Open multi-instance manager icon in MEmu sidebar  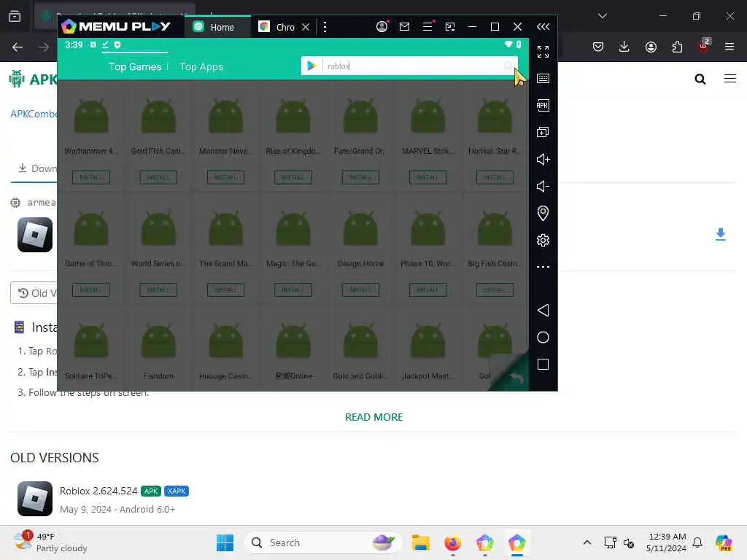(543, 132)
